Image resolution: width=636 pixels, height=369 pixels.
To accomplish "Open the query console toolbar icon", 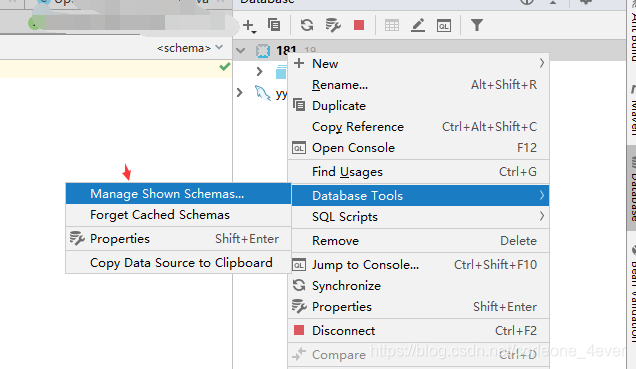I will 444,26.
